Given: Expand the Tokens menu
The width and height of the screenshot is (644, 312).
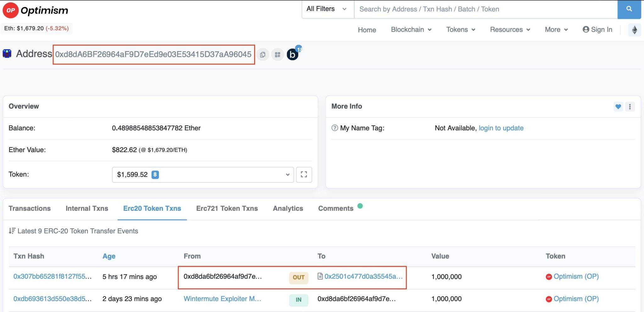Looking at the screenshot, I should click(461, 30).
